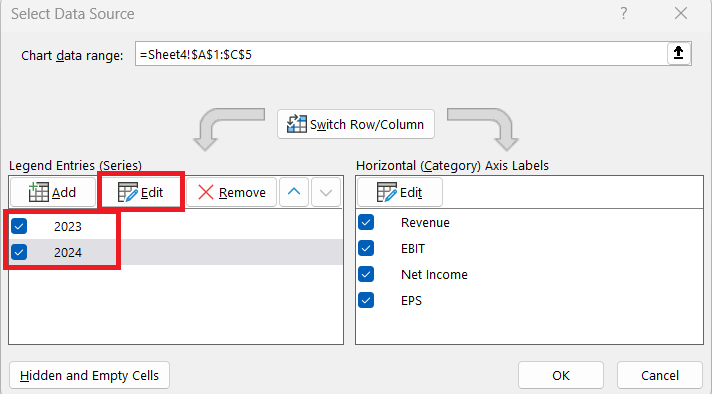Click the EPS axis label text
The height and width of the screenshot is (394, 712).
[x=411, y=300]
